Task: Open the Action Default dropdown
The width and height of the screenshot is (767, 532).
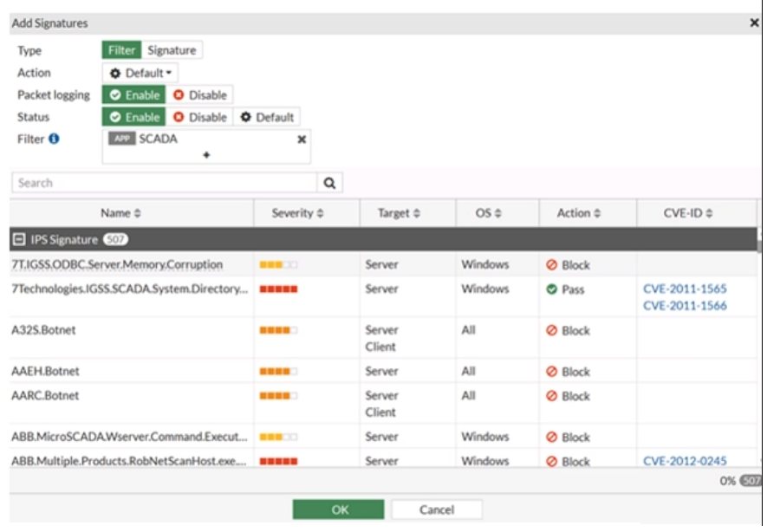Action: (140, 74)
